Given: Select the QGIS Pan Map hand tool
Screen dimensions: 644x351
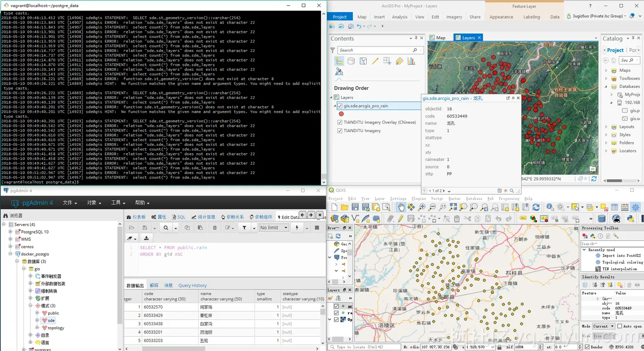Looking at the screenshot, I should (401, 207).
